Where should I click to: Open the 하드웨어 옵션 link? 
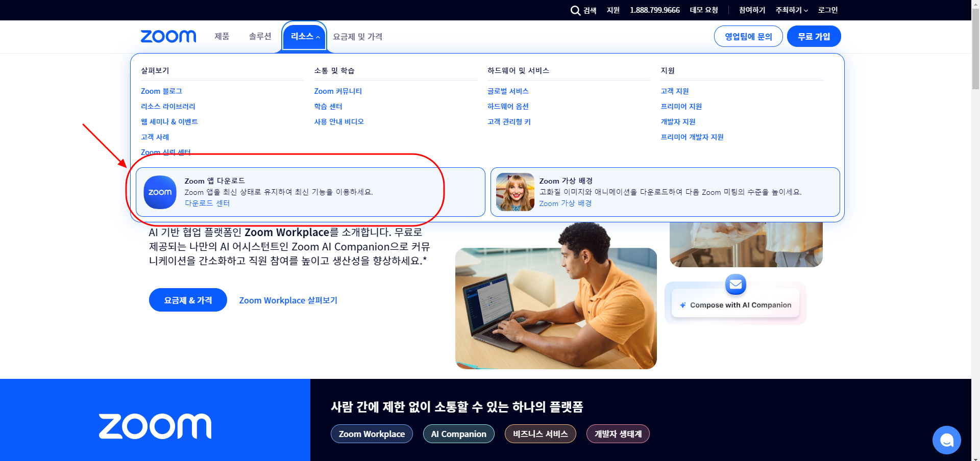[508, 107]
